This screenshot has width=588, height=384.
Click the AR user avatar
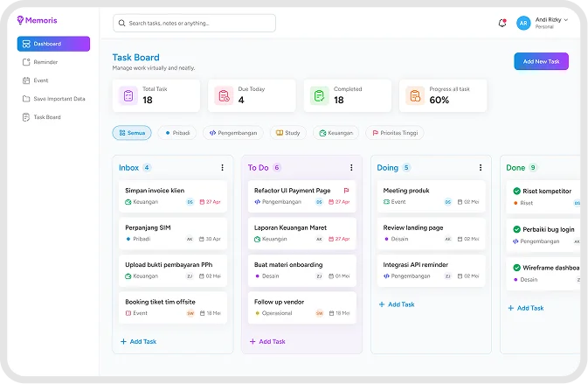523,23
